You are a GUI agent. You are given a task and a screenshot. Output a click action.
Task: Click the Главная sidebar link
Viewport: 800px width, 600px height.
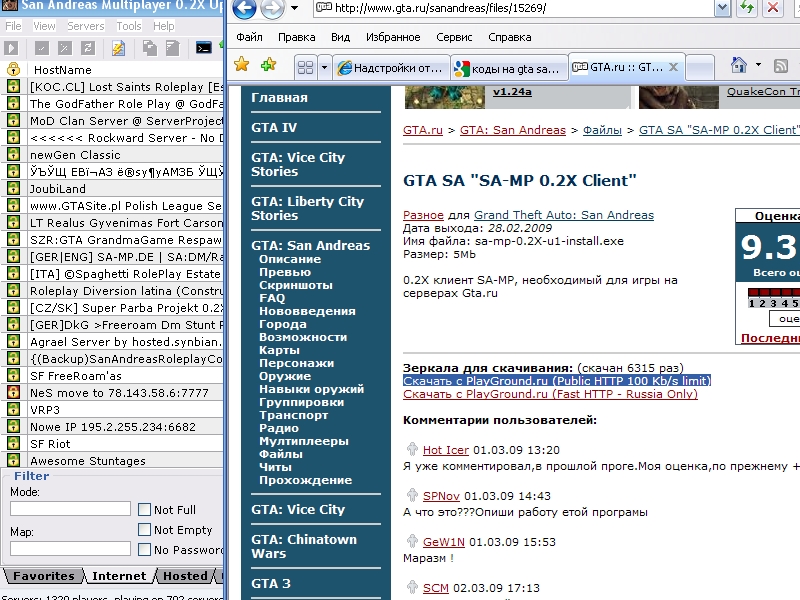tap(279, 97)
